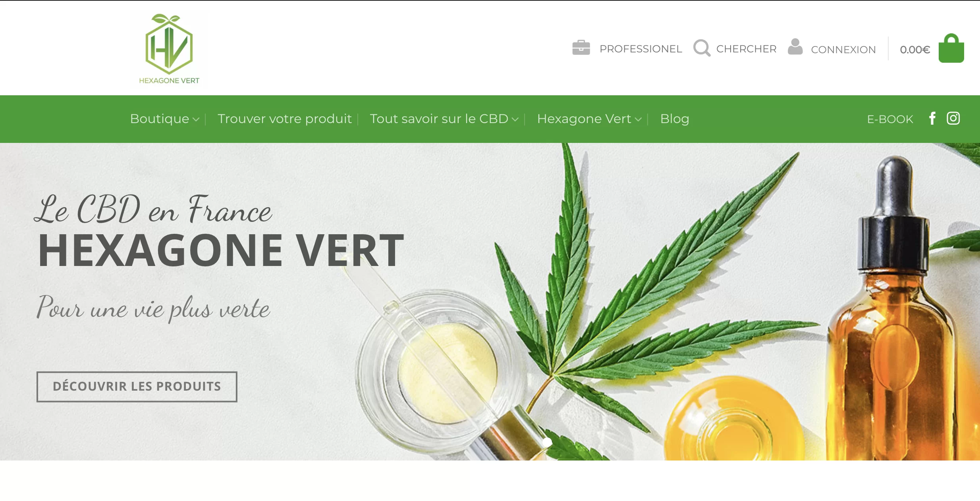This screenshot has height=501, width=980.
Task: Open Trouver votre produit menu item
Action: 285,119
